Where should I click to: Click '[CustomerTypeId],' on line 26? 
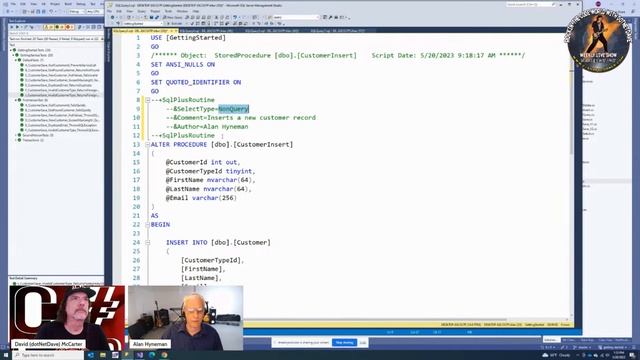(x=212, y=260)
